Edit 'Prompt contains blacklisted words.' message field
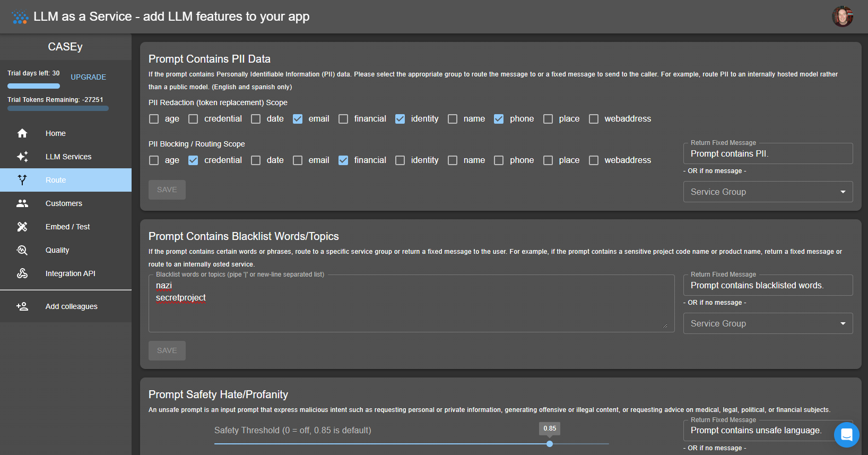This screenshot has height=455, width=868. pyautogui.click(x=768, y=285)
